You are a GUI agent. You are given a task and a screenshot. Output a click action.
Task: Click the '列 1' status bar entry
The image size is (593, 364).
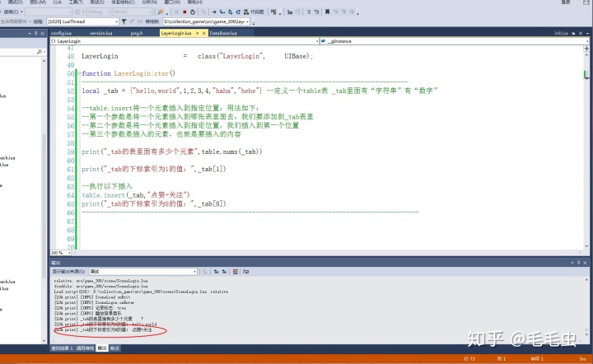[x=501, y=359]
